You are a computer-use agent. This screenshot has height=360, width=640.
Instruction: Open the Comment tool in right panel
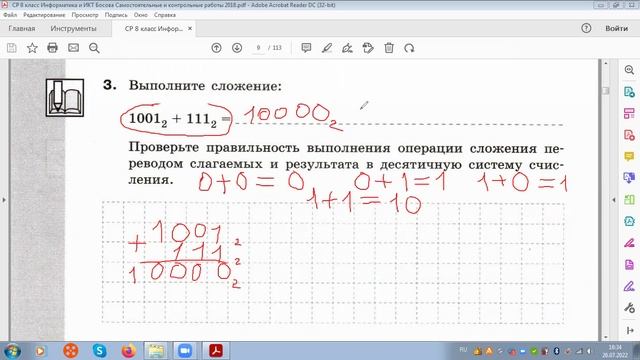tap(629, 156)
